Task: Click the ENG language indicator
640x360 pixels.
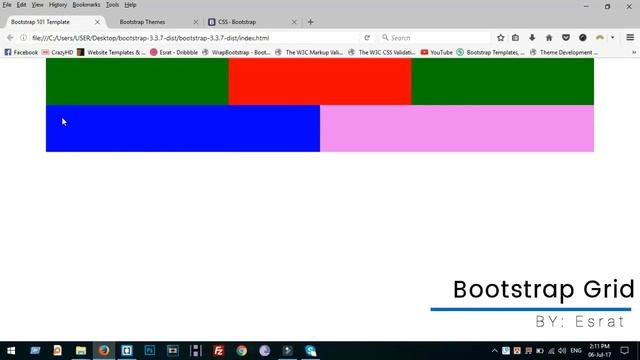Action: click(576, 351)
